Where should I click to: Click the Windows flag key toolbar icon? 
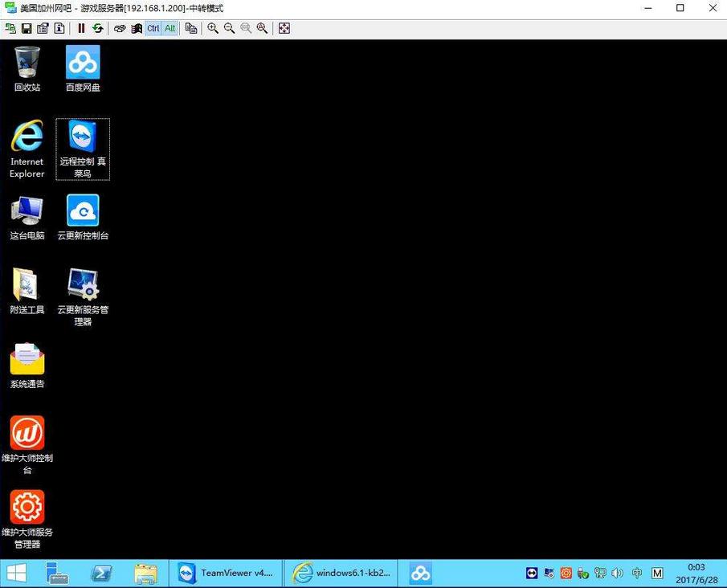(137, 28)
